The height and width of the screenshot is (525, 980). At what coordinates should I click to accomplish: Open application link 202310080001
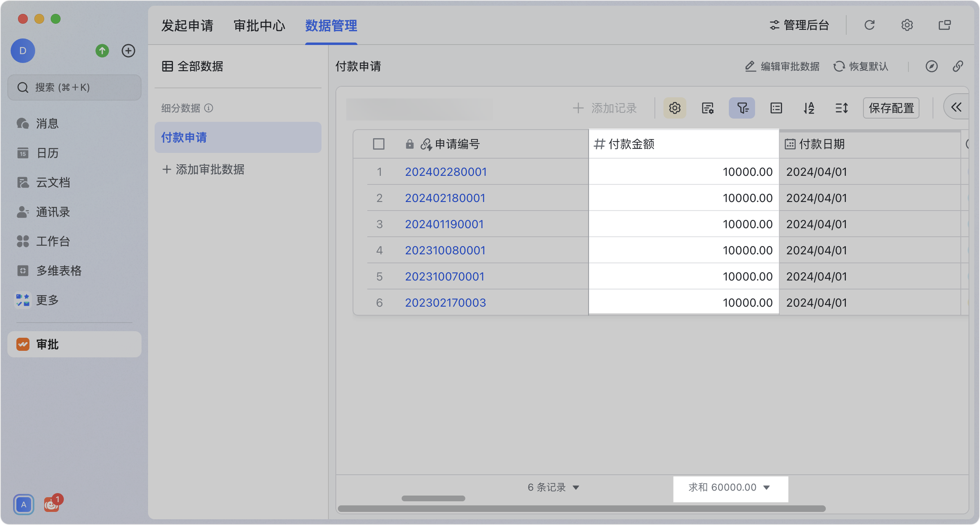coord(445,250)
